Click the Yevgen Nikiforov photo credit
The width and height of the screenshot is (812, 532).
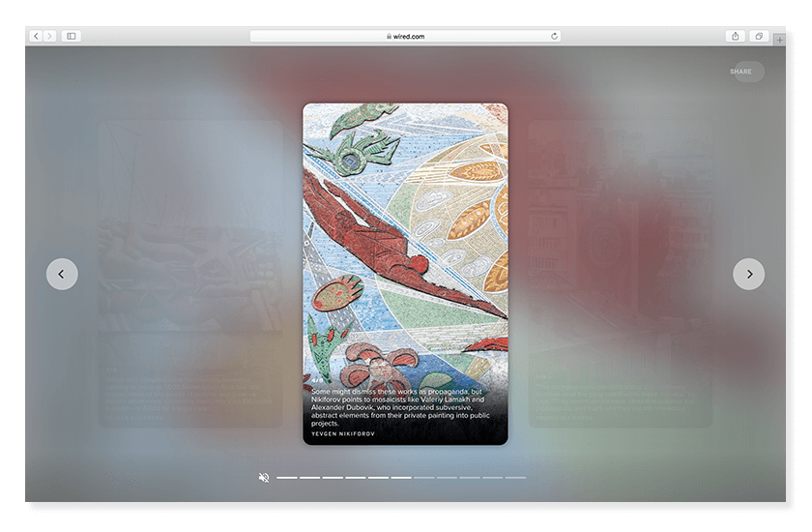[x=344, y=434]
